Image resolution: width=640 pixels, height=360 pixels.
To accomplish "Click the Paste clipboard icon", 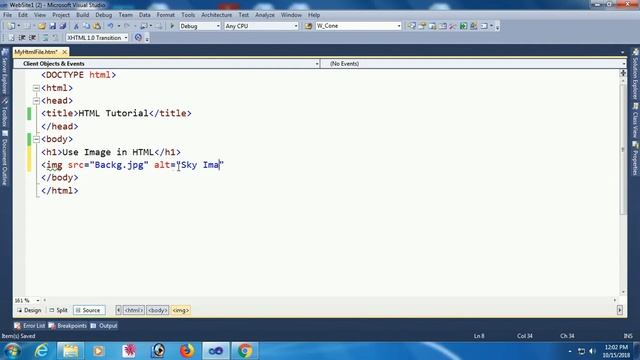I will [x=97, y=26].
